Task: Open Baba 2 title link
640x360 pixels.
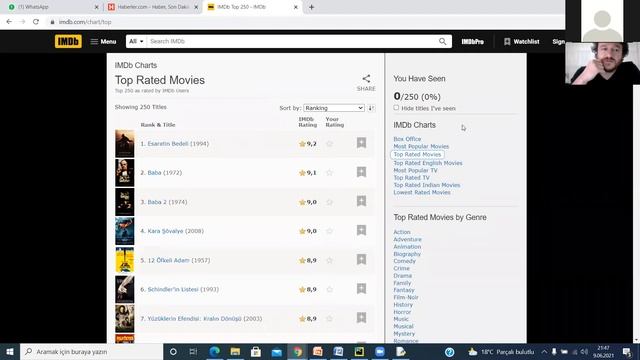Action: [x=158, y=202]
